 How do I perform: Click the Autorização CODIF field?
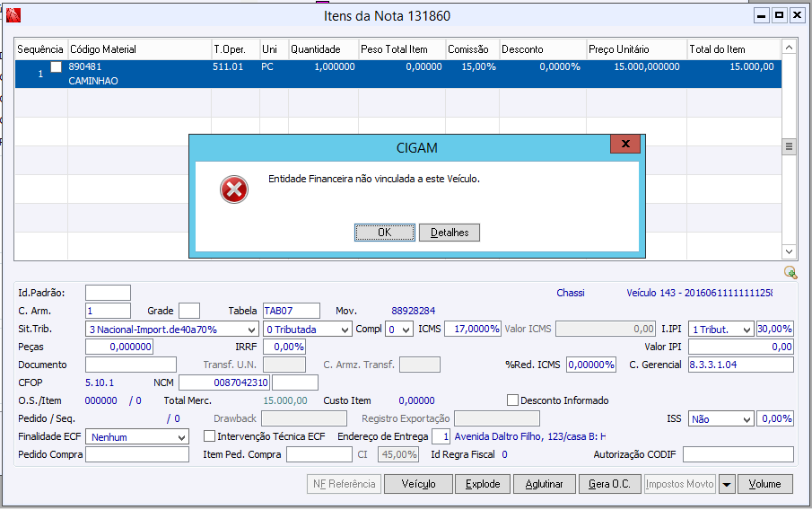[738, 454]
